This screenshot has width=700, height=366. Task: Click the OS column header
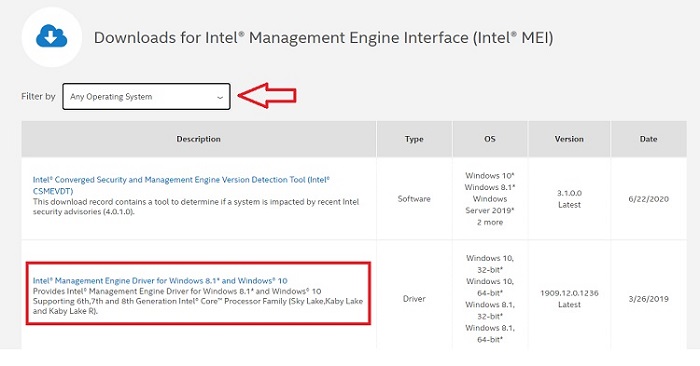click(x=490, y=139)
